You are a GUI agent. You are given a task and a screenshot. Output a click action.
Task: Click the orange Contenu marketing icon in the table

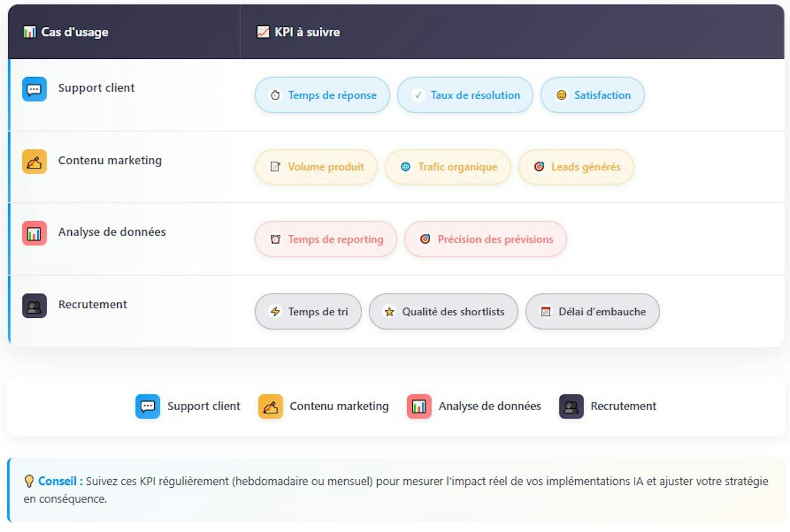click(x=34, y=162)
